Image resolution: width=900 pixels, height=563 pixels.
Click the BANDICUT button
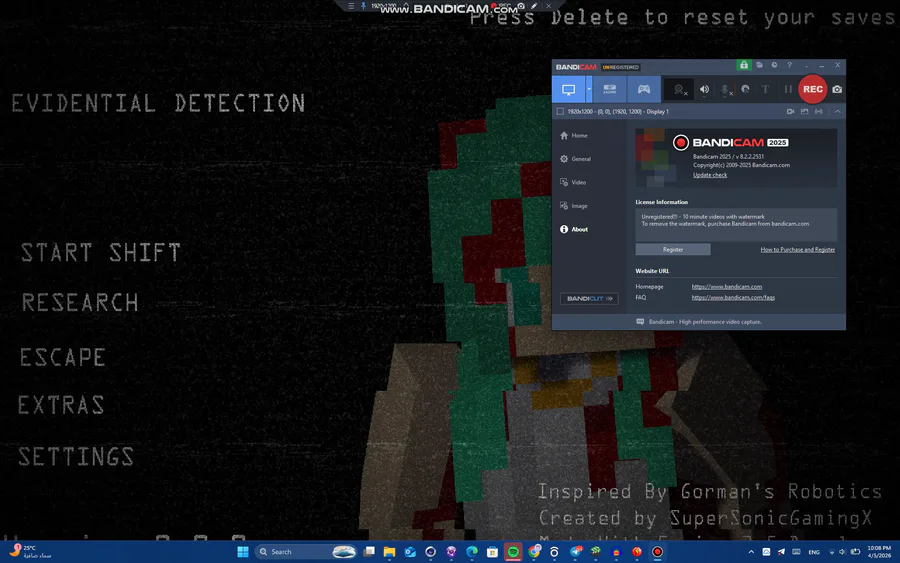coord(589,298)
